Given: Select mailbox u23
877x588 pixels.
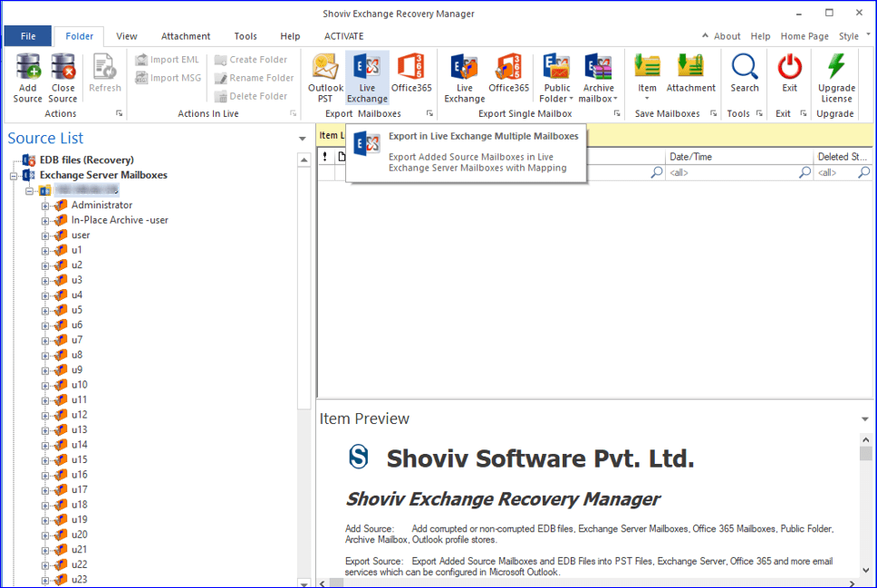Looking at the screenshot, I should (80, 579).
